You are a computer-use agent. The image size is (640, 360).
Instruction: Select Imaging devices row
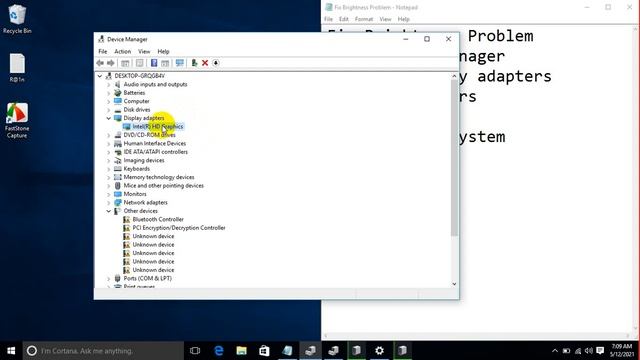pyautogui.click(x=144, y=160)
